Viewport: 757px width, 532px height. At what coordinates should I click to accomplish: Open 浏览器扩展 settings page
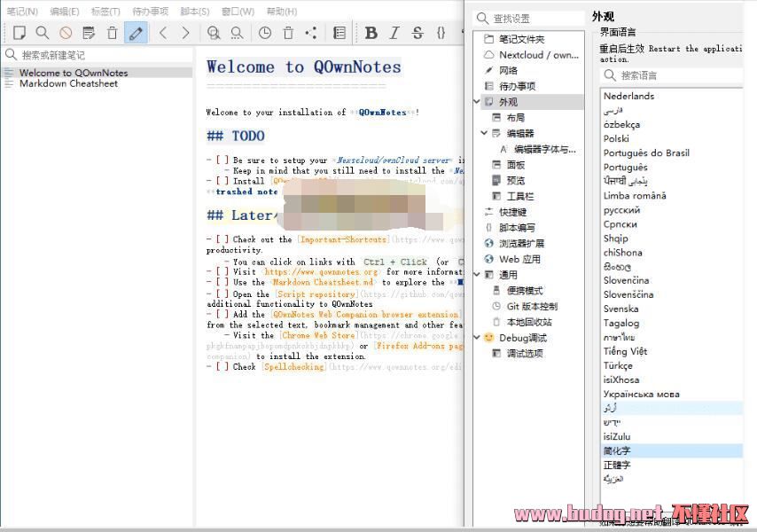coord(521,243)
